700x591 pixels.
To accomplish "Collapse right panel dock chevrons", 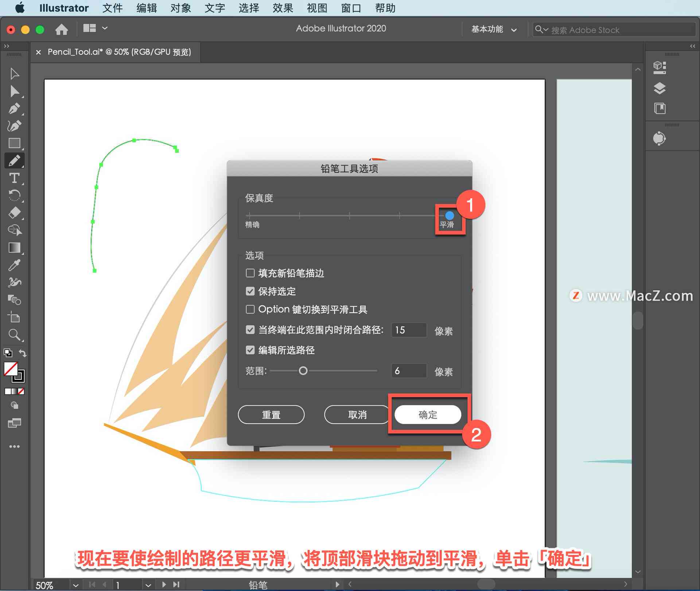I will click(x=693, y=46).
